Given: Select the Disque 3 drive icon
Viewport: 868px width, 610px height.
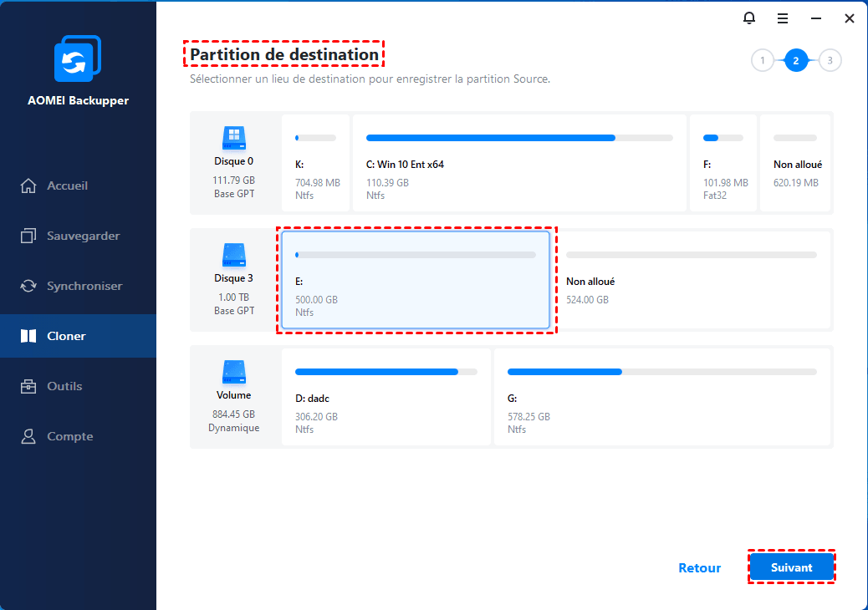Looking at the screenshot, I should 234,255.
